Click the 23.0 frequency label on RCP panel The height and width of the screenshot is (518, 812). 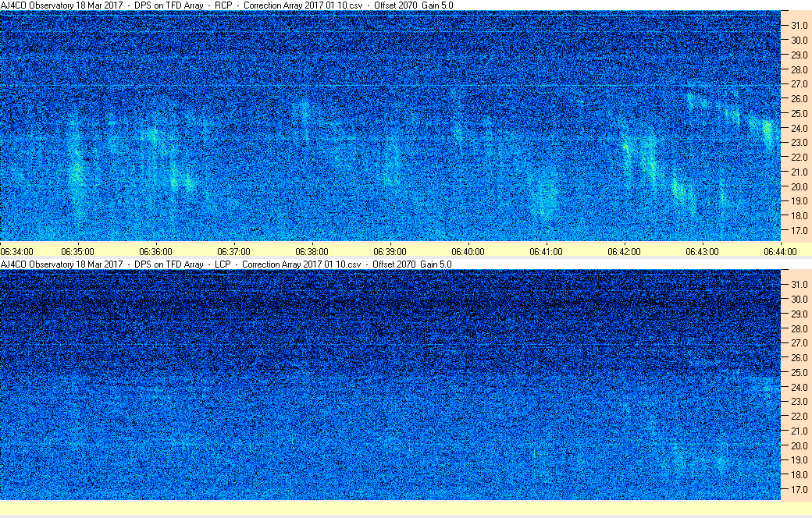click(x=799, y=142)
